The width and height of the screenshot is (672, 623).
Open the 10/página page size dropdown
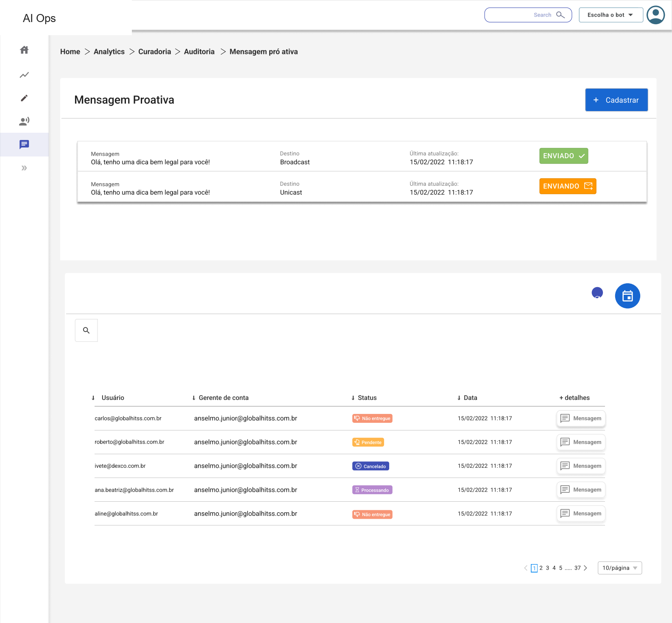pos(620,568)
